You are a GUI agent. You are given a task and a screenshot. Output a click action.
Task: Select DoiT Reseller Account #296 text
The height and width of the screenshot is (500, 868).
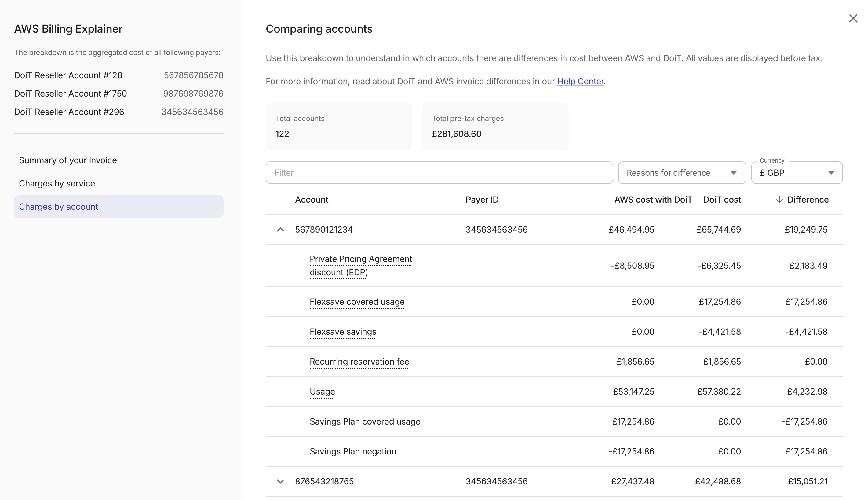pos(69,112)
